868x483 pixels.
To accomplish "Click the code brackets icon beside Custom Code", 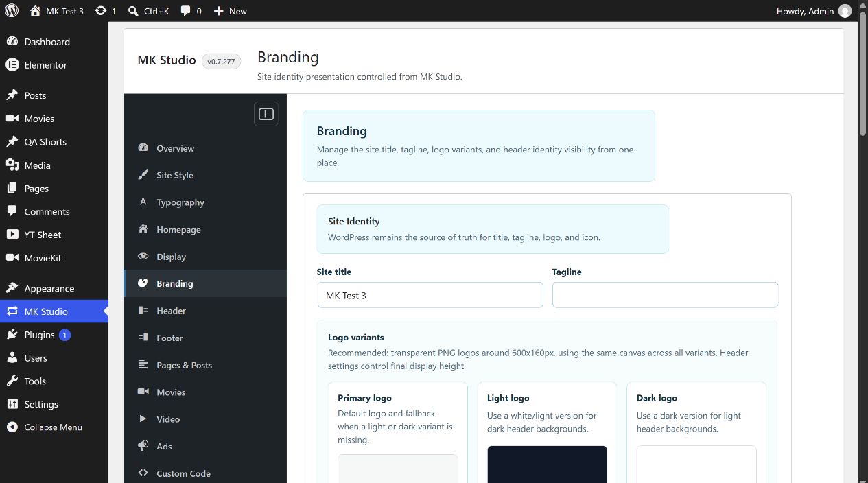I will [143, 473].
